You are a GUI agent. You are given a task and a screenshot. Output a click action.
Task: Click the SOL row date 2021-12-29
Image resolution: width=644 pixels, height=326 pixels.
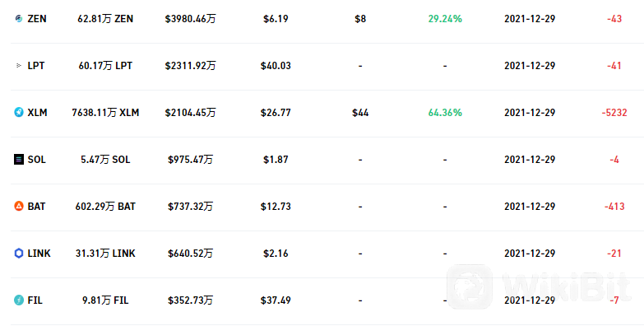[x=530, y=160]
